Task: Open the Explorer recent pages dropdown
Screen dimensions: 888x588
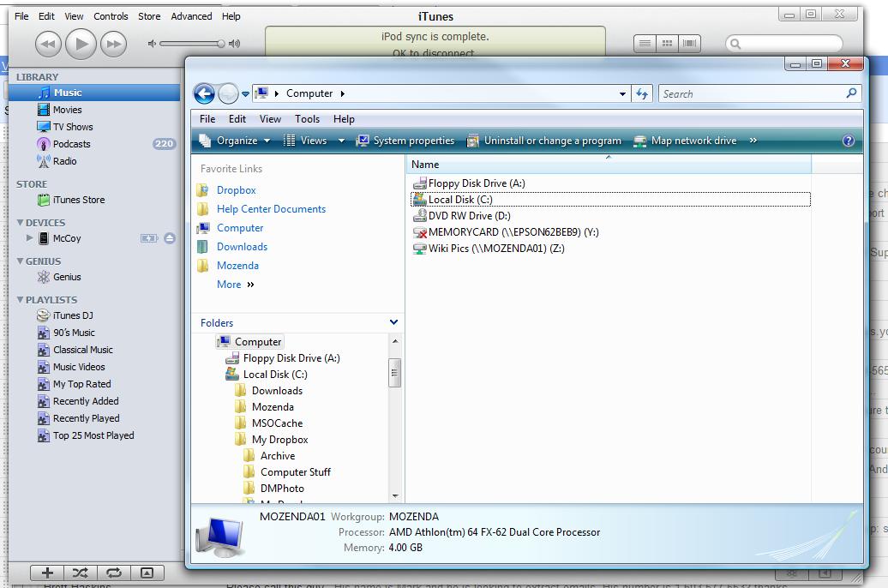Action: tap(245, 94)
